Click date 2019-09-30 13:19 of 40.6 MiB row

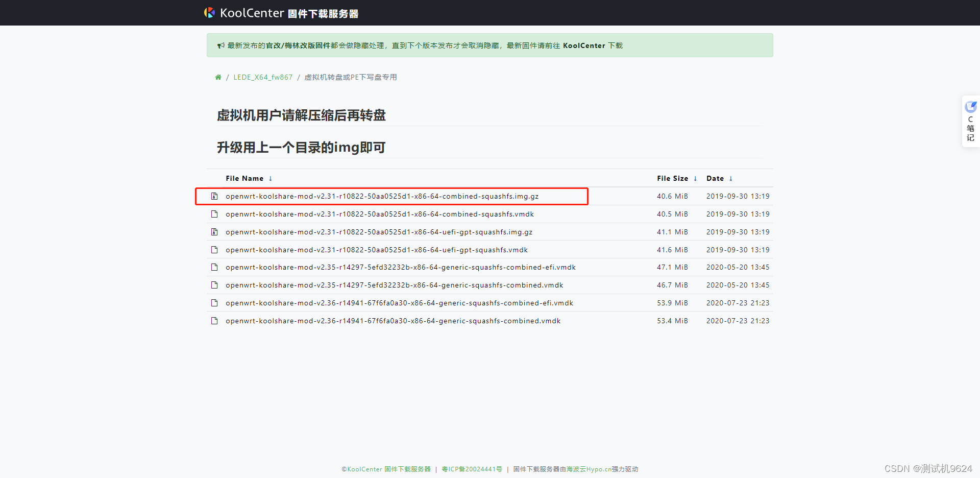pyautogui.click(x=738, y=196)
